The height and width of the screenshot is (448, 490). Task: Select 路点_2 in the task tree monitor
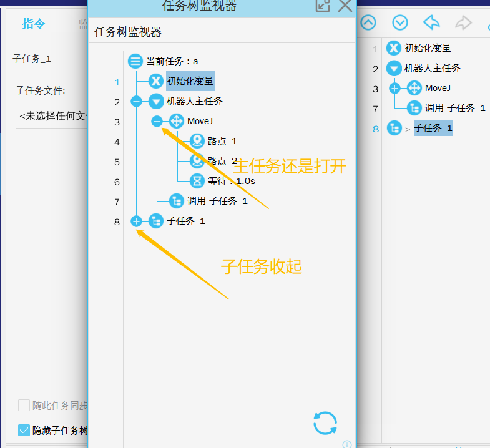tap(222, 161)
